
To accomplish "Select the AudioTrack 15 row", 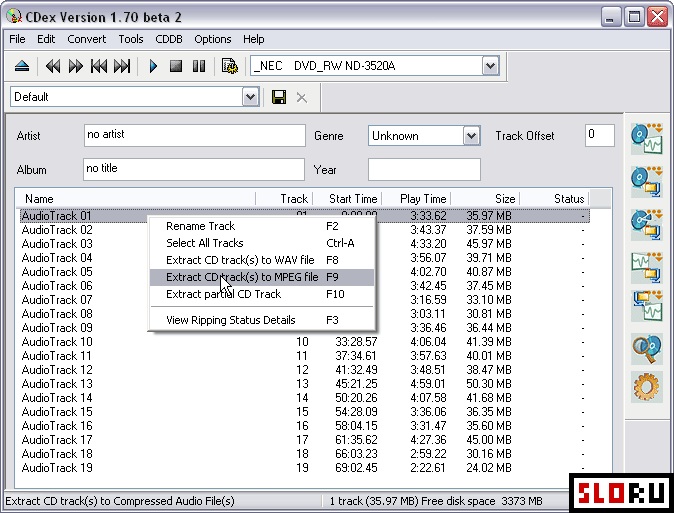I will (305, 412).
